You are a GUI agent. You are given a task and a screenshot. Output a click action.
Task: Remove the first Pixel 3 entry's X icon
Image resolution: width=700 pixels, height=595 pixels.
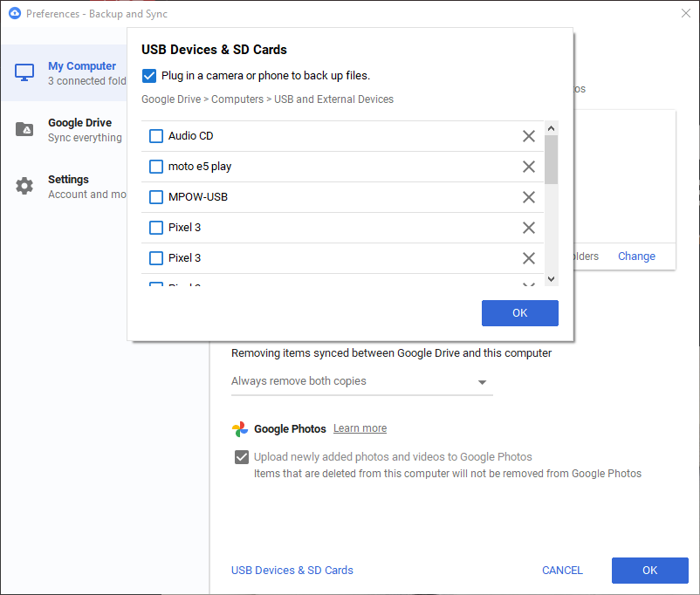coord(528,227)
